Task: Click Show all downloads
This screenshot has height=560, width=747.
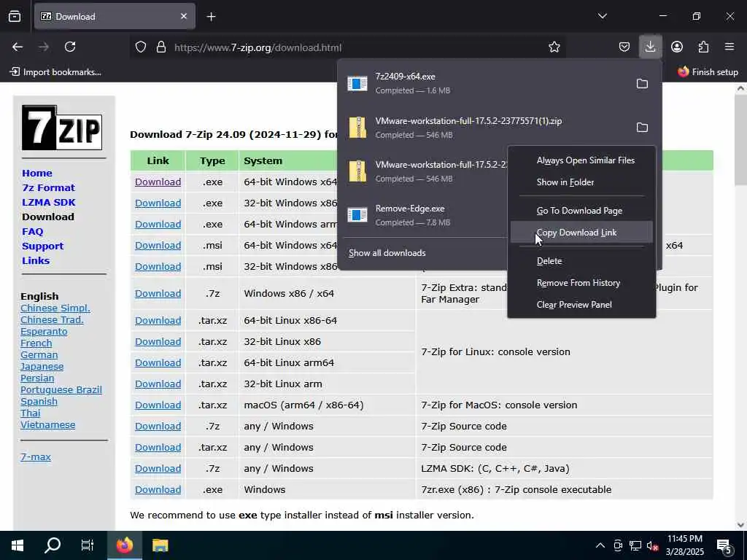Action: tap(387, 253)
